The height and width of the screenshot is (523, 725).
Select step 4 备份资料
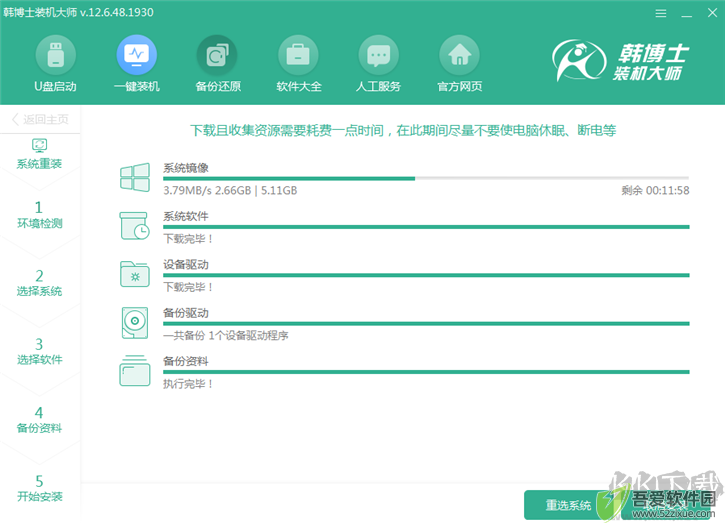(39, 420)
